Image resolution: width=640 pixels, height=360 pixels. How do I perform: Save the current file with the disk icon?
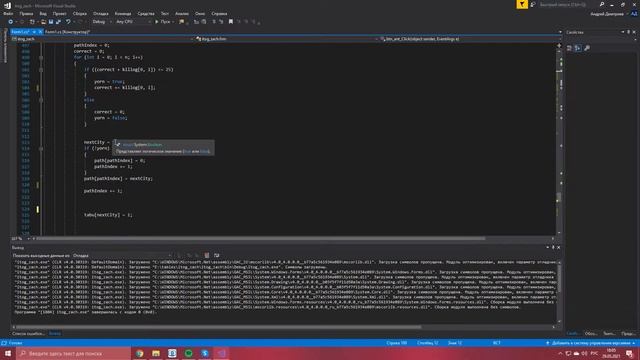pyautogui.click(x=51, y=22)
